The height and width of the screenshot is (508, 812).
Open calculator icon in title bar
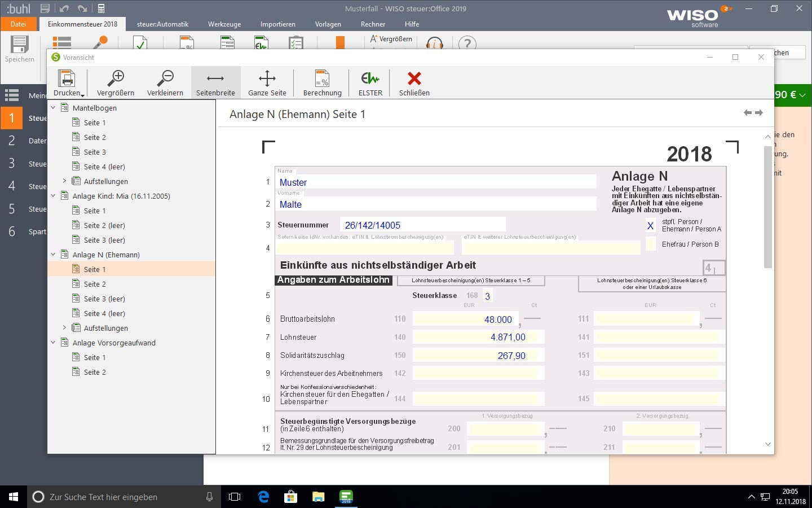click(101, 8)
